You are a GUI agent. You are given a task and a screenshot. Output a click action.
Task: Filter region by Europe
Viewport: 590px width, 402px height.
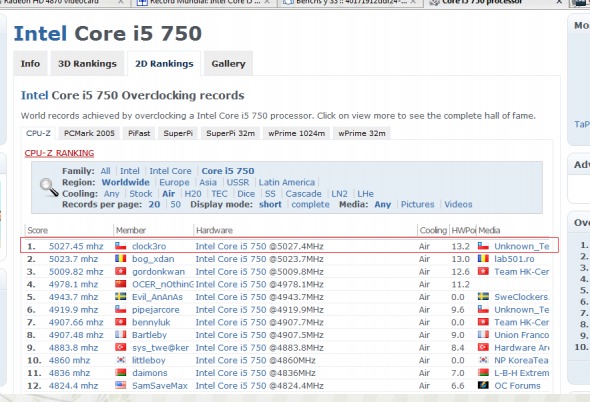174,182
